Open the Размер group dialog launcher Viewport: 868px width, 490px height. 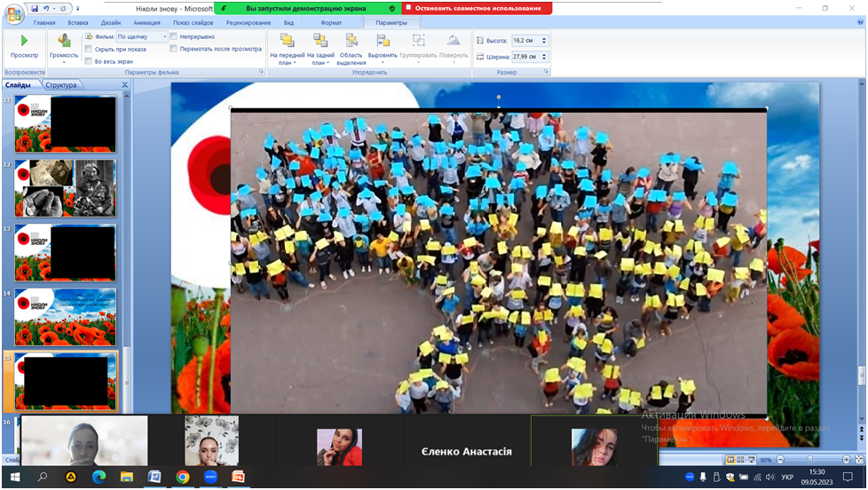547,72
